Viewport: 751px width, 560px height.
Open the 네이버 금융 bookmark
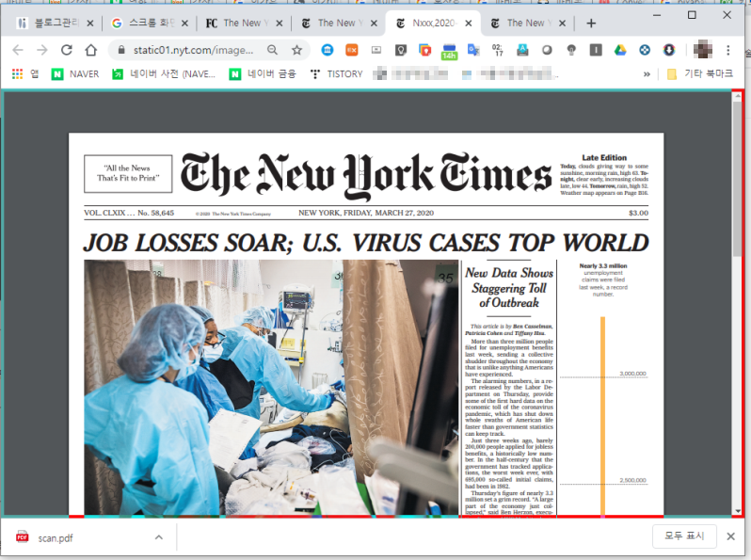[263, 73]
